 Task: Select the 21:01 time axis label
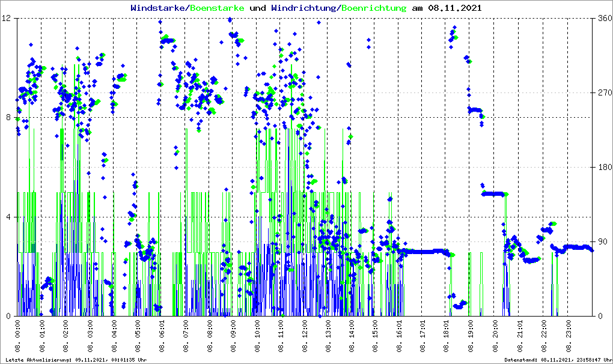click(519, 336)
